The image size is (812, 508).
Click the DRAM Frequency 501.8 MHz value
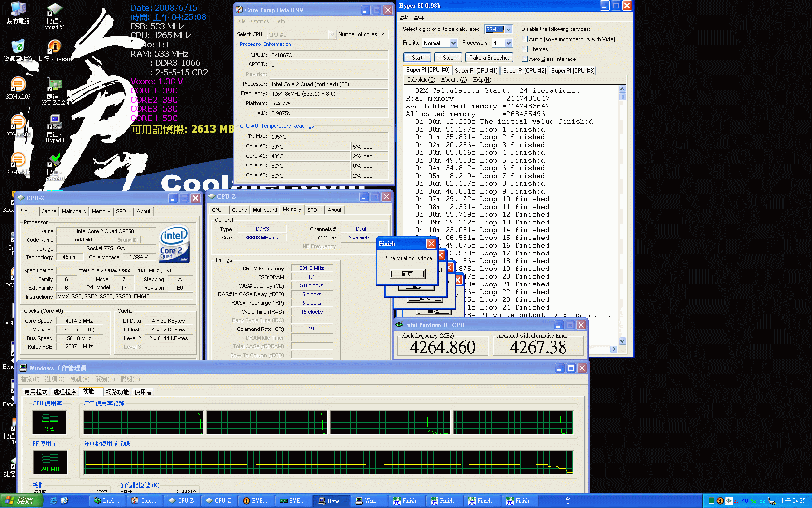pyautogui.click(x=312, y=268)
